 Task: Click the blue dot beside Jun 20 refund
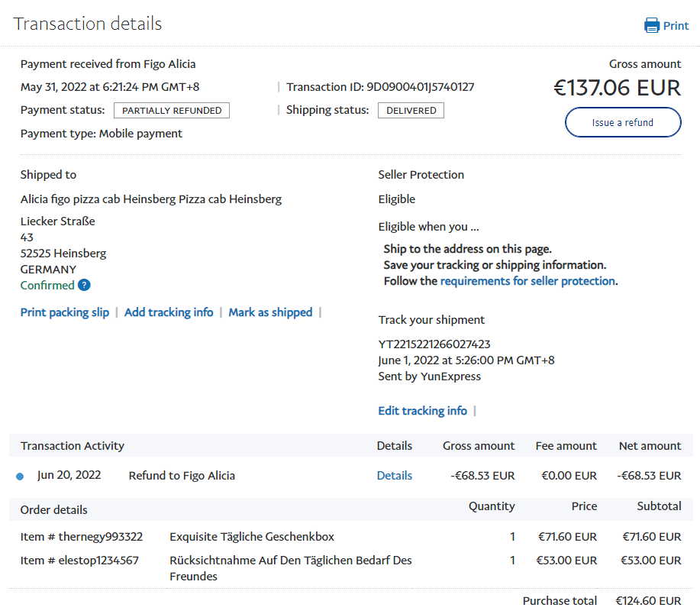click(x=20, y=477)
